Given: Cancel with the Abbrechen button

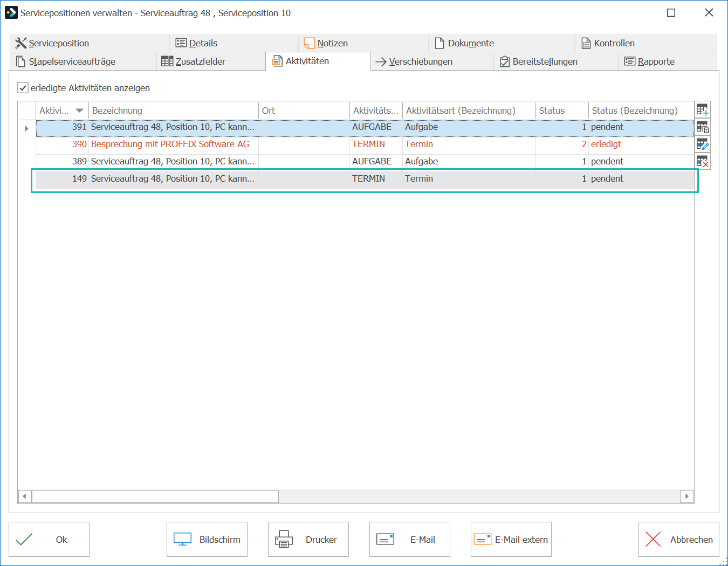Looking at the screenshot, I should point(679,539).
